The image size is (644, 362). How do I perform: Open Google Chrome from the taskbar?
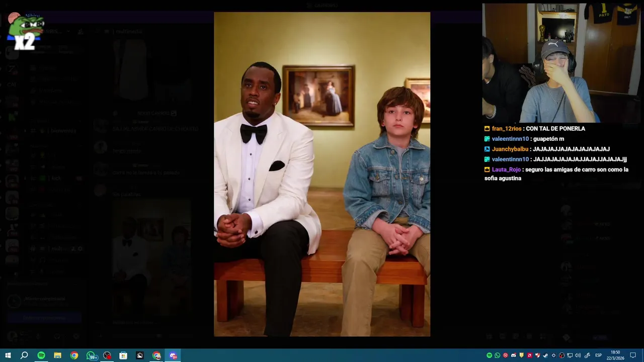(x=74, y=355)
